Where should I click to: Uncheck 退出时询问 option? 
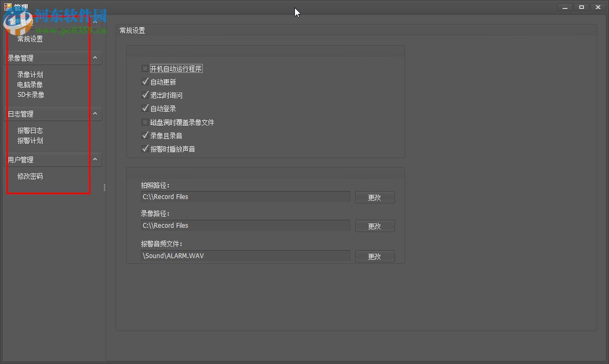coord(145,95)
